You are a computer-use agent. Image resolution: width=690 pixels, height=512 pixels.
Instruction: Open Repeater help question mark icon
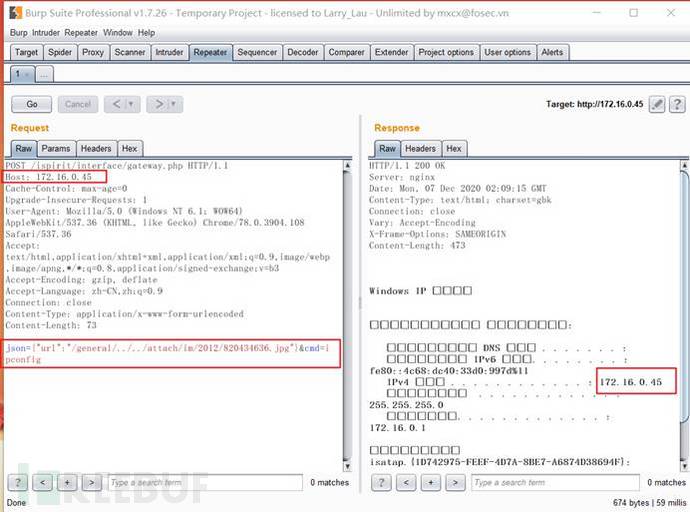point(677,104)
